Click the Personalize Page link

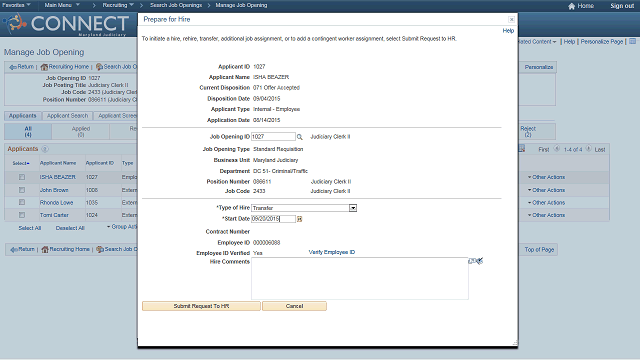(602, 42)
